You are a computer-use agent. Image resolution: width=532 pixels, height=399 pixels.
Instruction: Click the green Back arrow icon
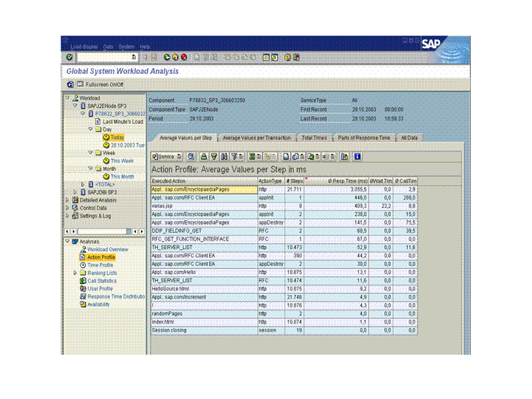tap(167, 58)
